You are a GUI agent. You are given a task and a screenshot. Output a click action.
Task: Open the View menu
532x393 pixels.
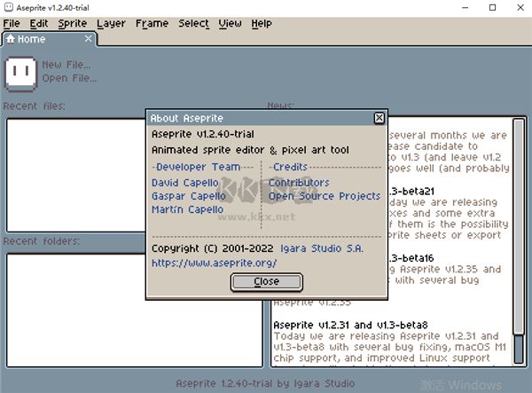tap(230, 23)
